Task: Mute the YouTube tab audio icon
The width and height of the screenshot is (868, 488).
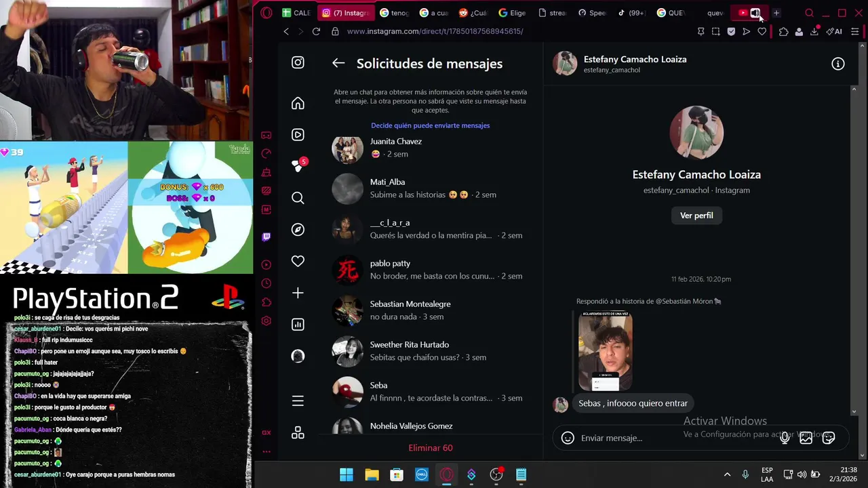Action: click(755, 13)
